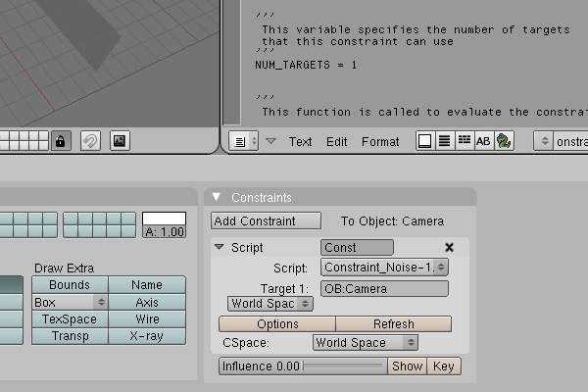Click the Key button
Screen dimensions: 588x392
click(444, 367)
